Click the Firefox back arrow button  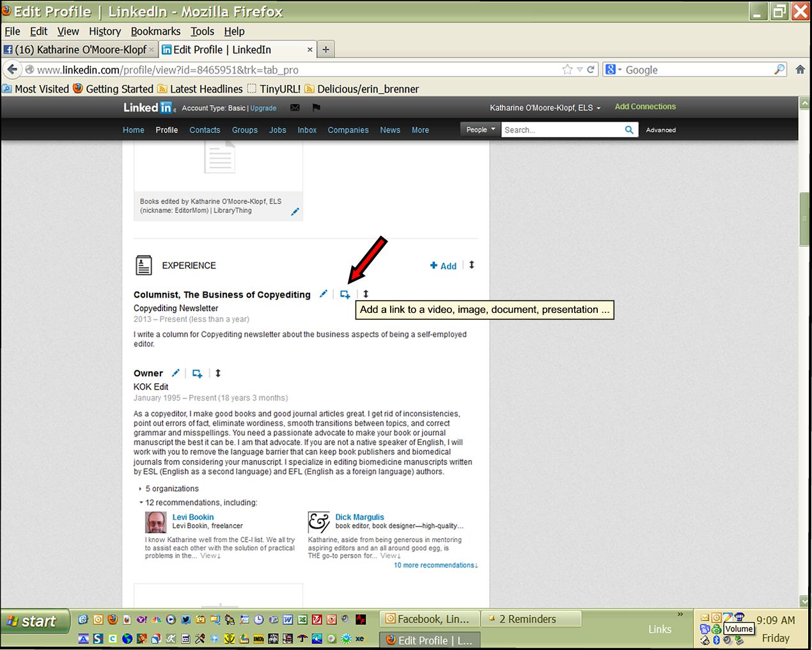[12, 69]
